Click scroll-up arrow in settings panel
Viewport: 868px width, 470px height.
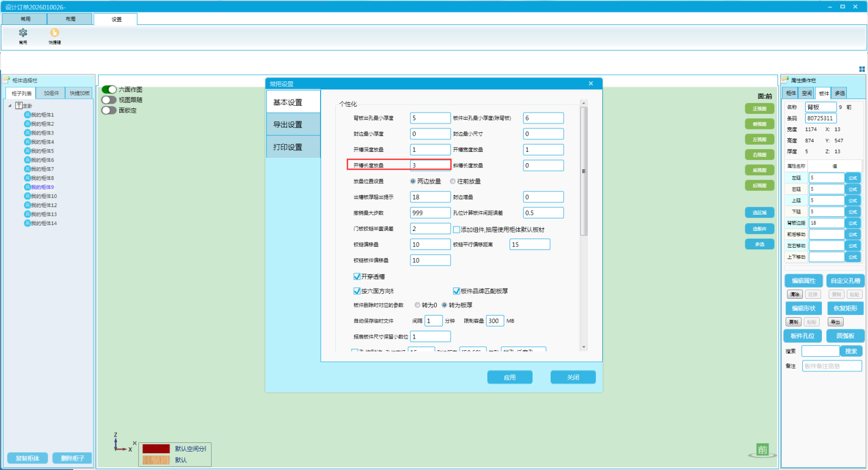pyautogui.click(x=584, y=103)
